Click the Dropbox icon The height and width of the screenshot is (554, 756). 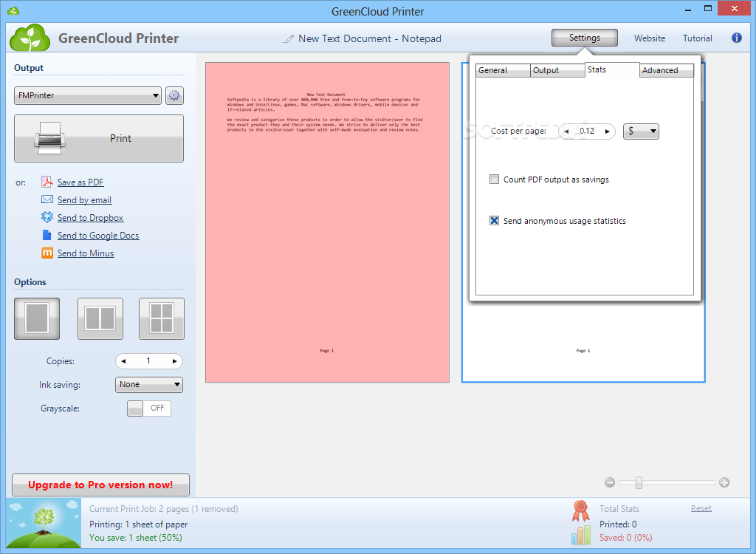[47, 217]
